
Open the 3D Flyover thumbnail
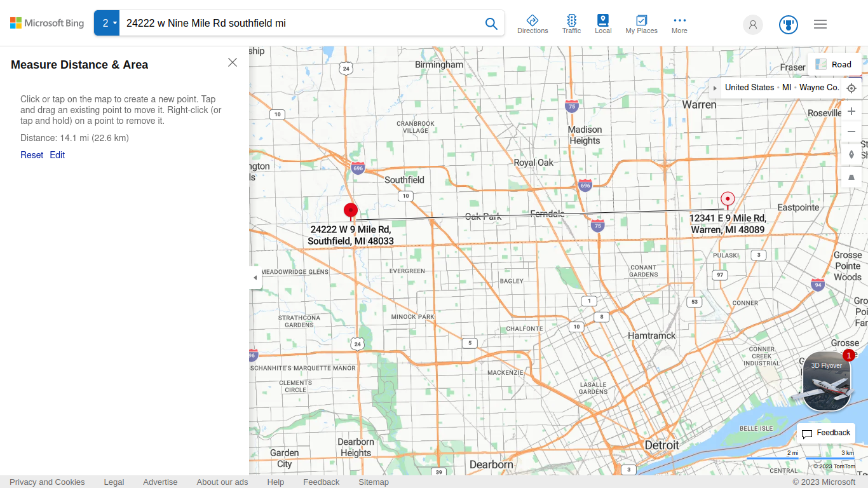pyautogui.click(x=826, y=381)
